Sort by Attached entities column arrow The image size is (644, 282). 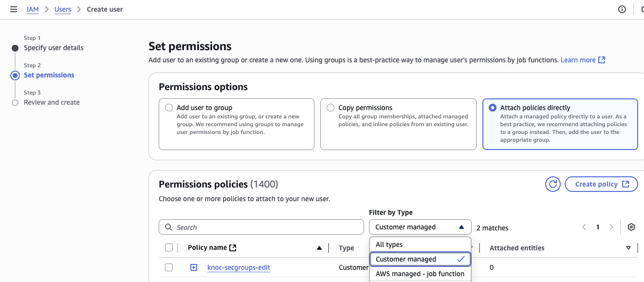[628, 248]
